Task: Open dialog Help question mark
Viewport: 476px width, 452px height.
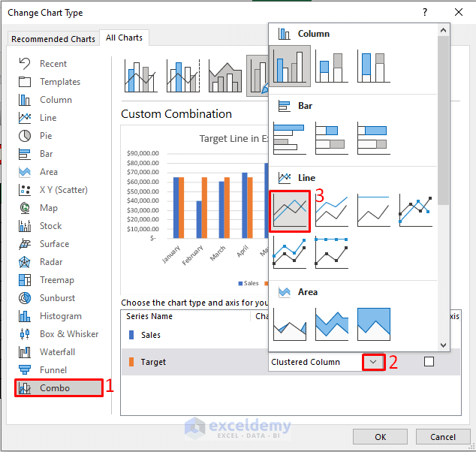Action: pos(425,12)
